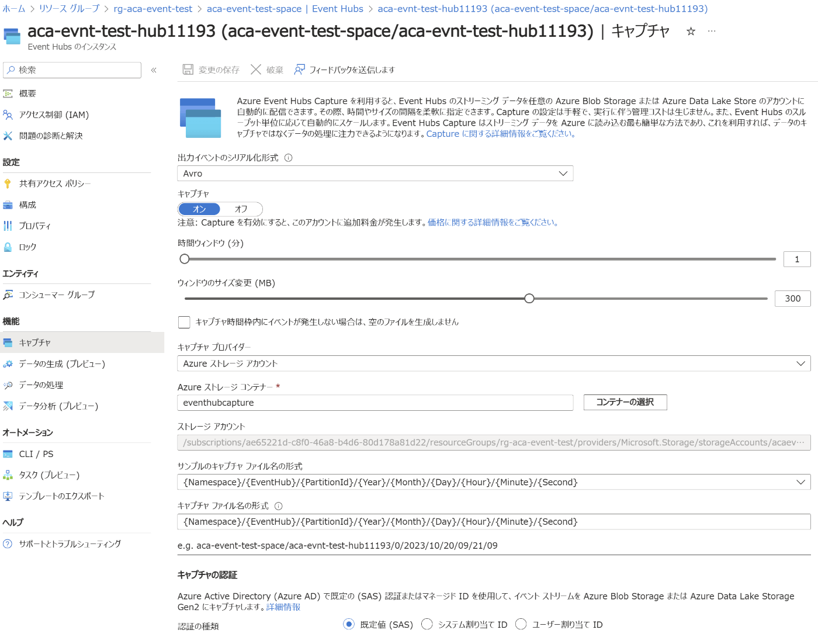Select システム割り当て ID radio button
This screenshot has height=644, width=818.
click(x=427, y=624)
